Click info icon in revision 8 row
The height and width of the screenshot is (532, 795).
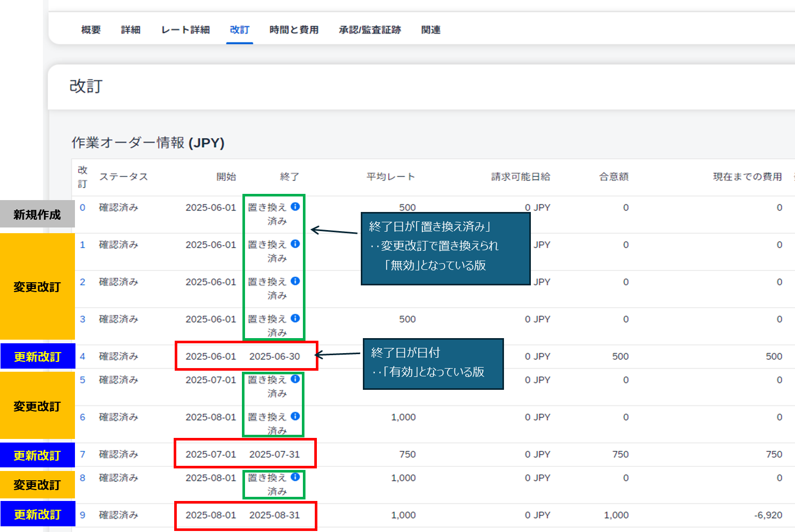pos(295,477)
